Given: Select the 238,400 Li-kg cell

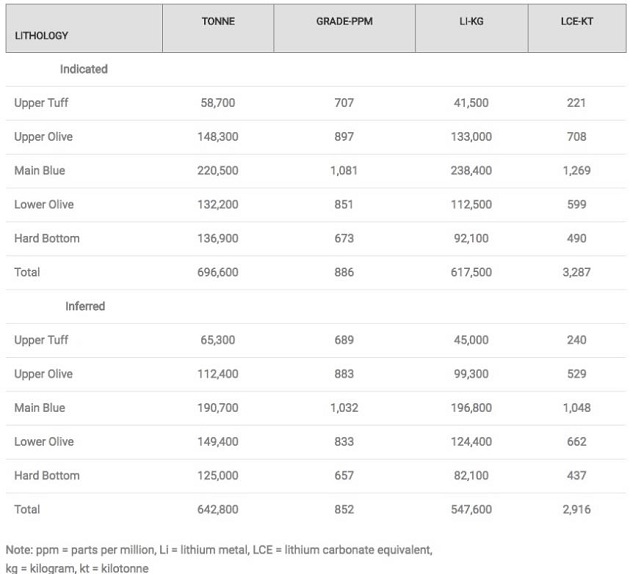Looking at the screenshot, I should coord(471,171).
